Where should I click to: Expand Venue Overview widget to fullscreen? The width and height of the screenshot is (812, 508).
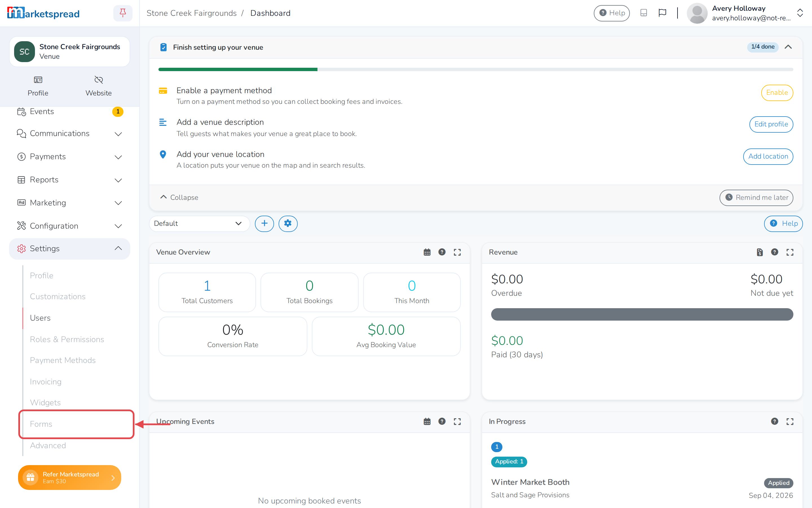click(x=457, y=252)
